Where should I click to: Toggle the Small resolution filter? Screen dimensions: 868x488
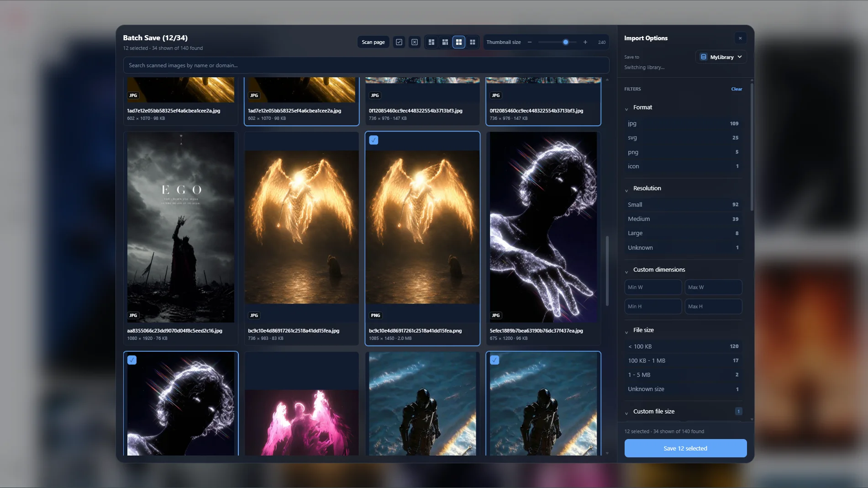683,205
